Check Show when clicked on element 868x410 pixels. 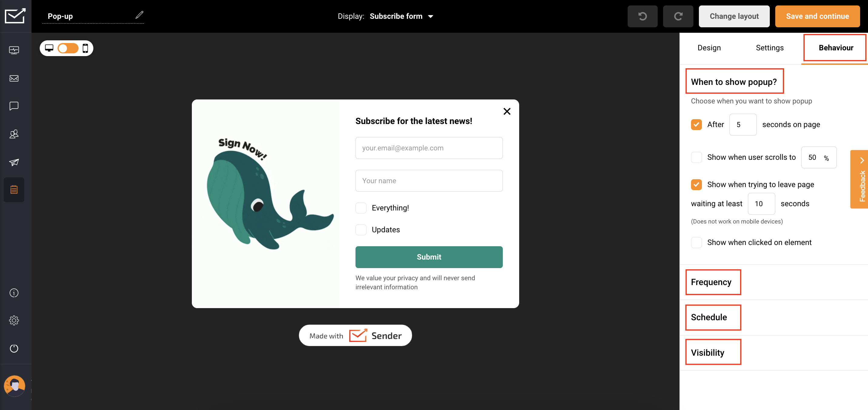point(696,242)
